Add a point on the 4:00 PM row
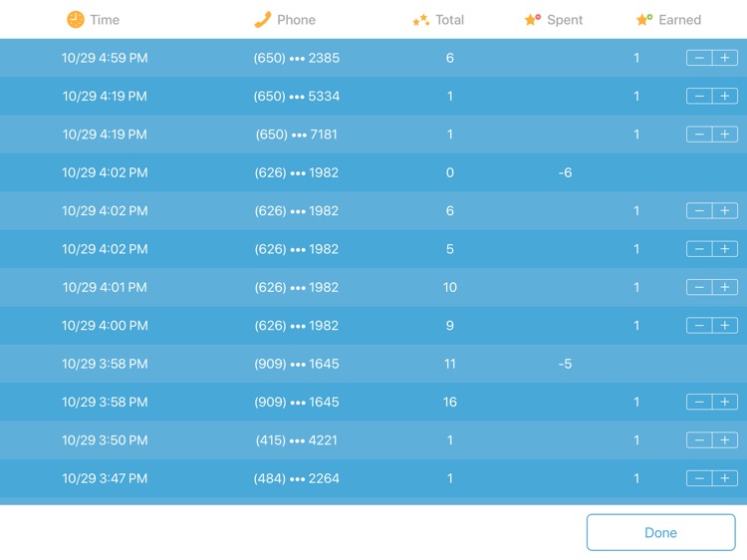 click(x=725, y=325)
